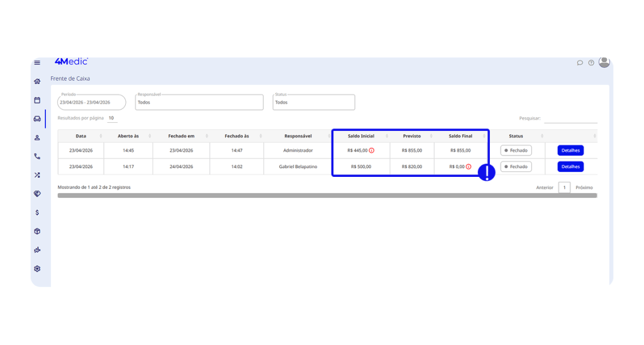Change the Resultados por página value
This screenshot has width=644, height=345.
point(111,118)
